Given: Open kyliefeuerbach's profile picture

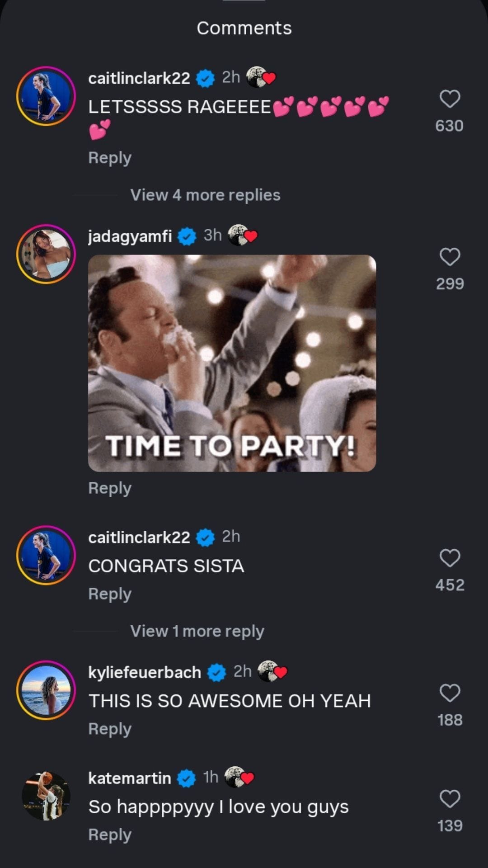Looking at the screenshot, I should click(46, 690).
